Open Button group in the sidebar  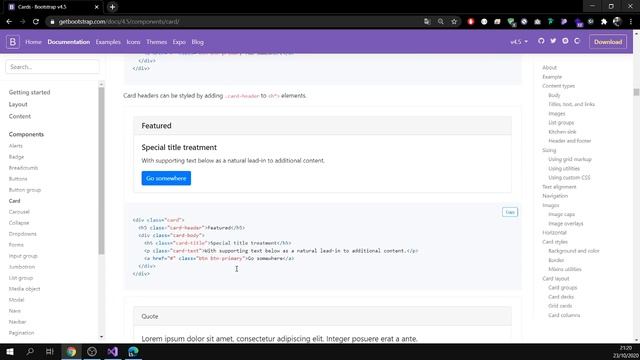(25, 190)
